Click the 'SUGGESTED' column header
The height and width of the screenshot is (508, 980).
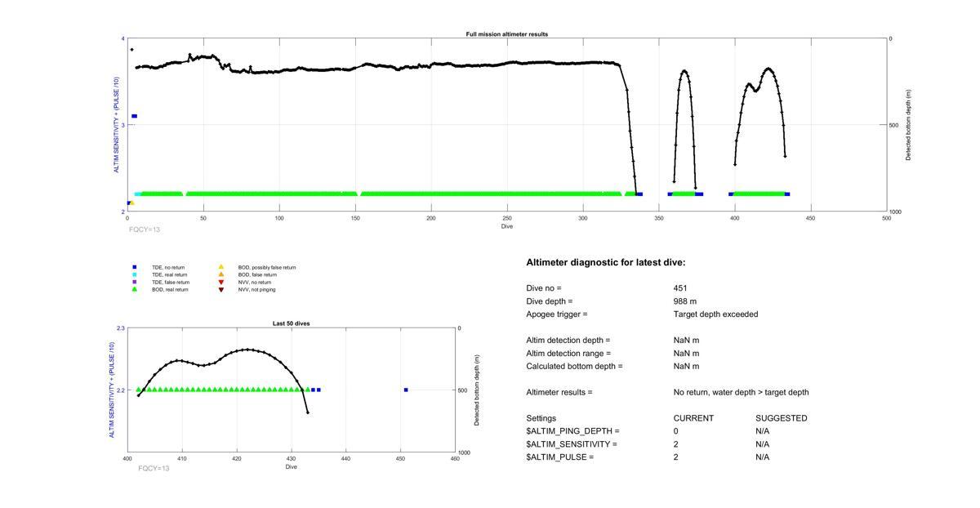tap(782, 418)
